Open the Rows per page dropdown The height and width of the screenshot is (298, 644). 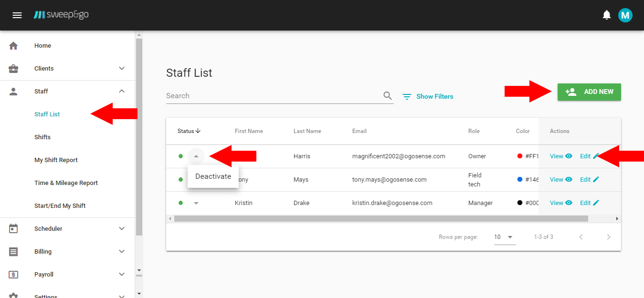point(505,236)
